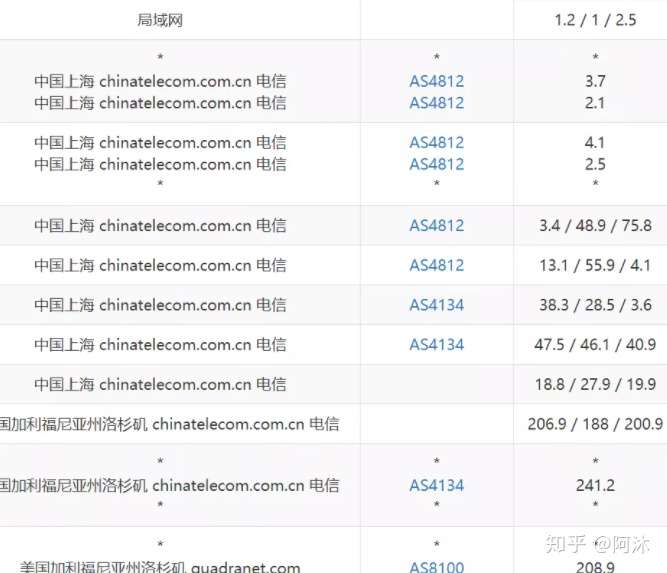Click the latency cell 13.1 / 55.9 / 4.1
Viewport: 667px width, 573px height.
click(595, 265)
